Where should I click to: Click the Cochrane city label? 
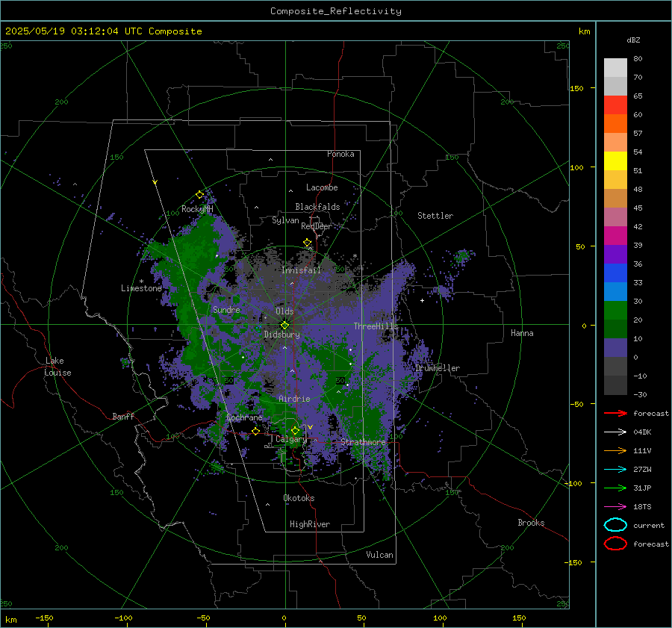click(x=244, y=417)
